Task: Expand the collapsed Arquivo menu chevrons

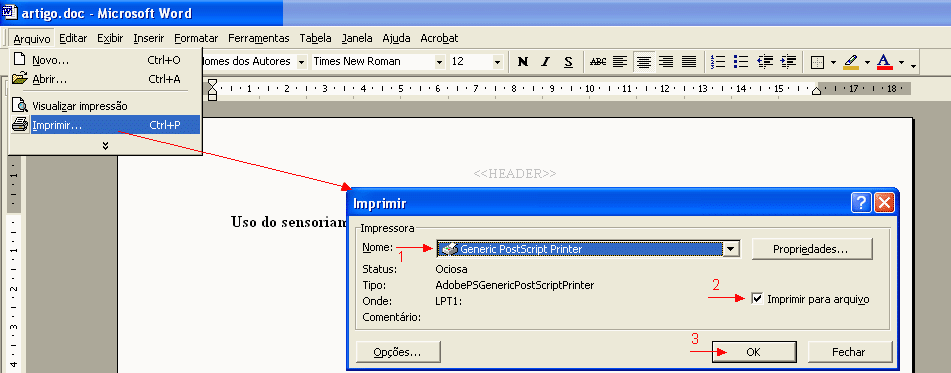Action: [105, 145]
